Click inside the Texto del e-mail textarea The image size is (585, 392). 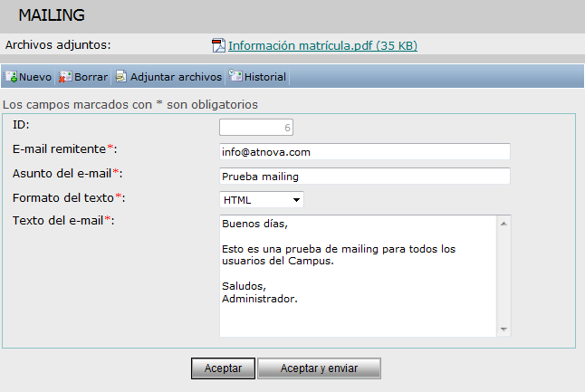pos(358,276)
